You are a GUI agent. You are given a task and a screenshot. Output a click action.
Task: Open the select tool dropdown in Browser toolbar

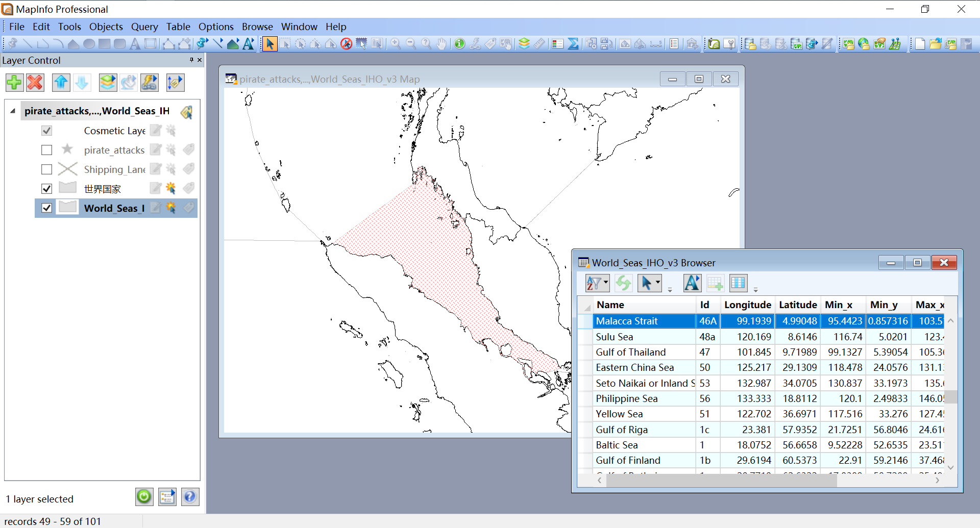tap(658, 283)
